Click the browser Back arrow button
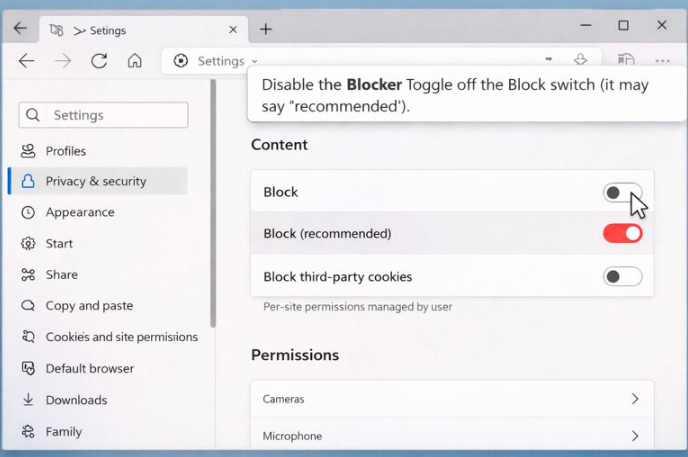This screenshot has height=457, width=688. 27,61
